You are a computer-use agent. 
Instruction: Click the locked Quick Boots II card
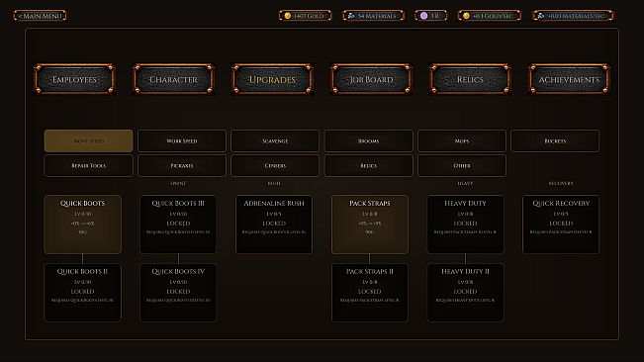click(82, 292)
